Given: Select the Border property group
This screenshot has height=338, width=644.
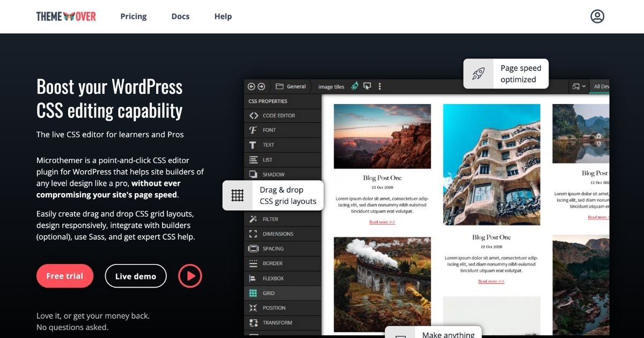Looking at the screenshot, I should tap(283, 263).
